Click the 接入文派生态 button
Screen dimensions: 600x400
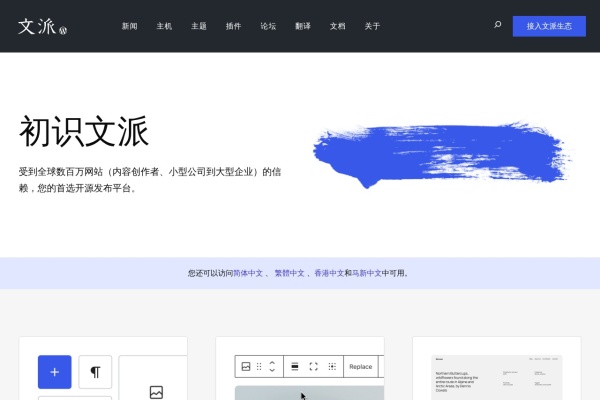(x=549, y=26)
